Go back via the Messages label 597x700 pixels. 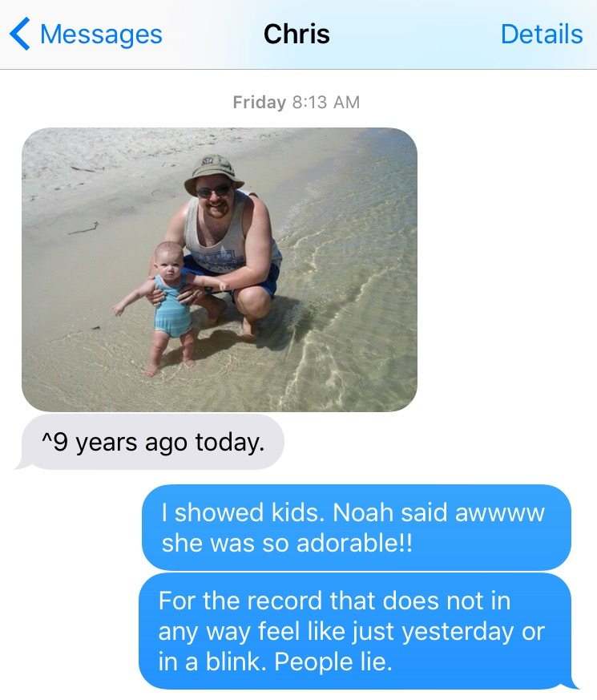101,34
